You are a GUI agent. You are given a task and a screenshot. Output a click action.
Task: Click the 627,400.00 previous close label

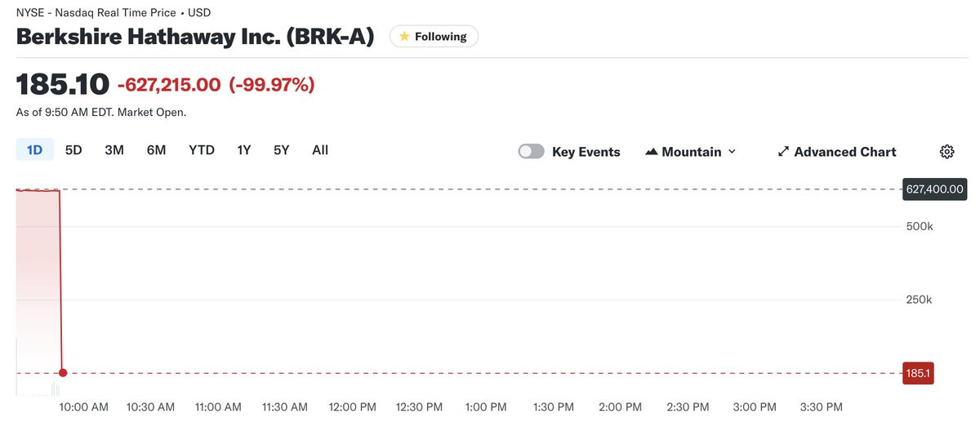934,189
